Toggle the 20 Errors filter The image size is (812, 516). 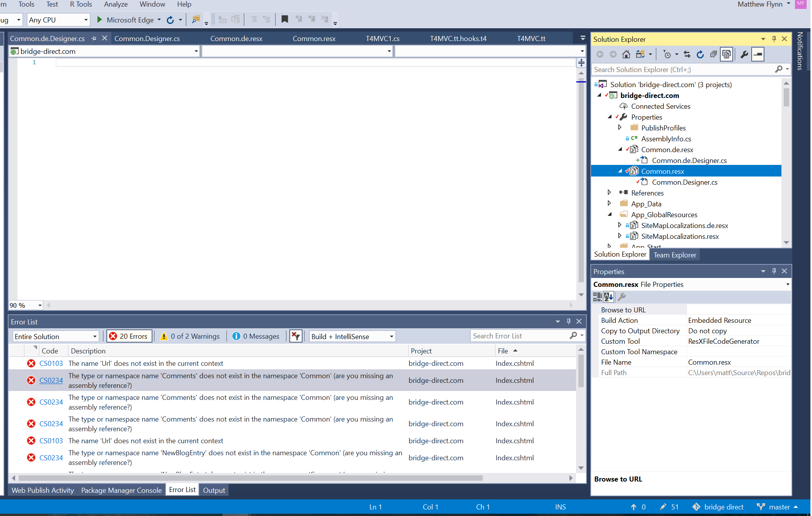click(129, 336)
